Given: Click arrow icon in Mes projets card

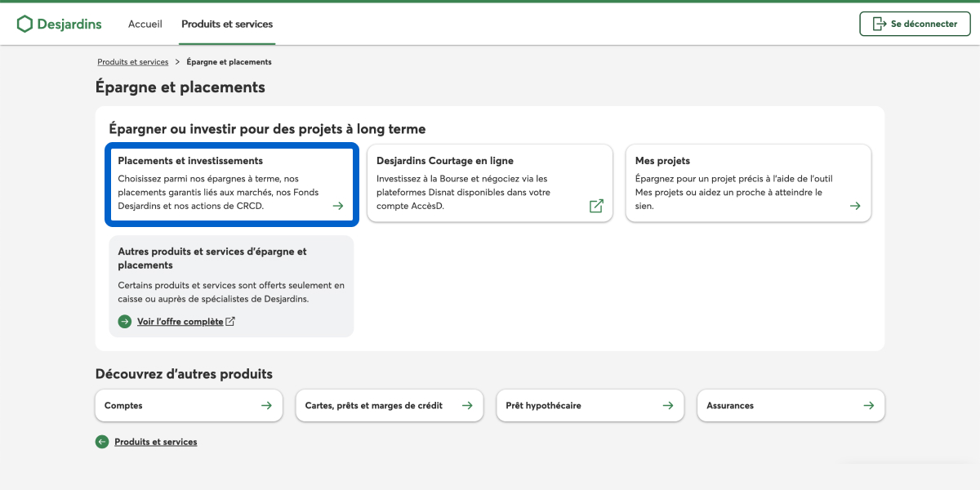Looking at the screenshot, I should [x=855, y=206].
